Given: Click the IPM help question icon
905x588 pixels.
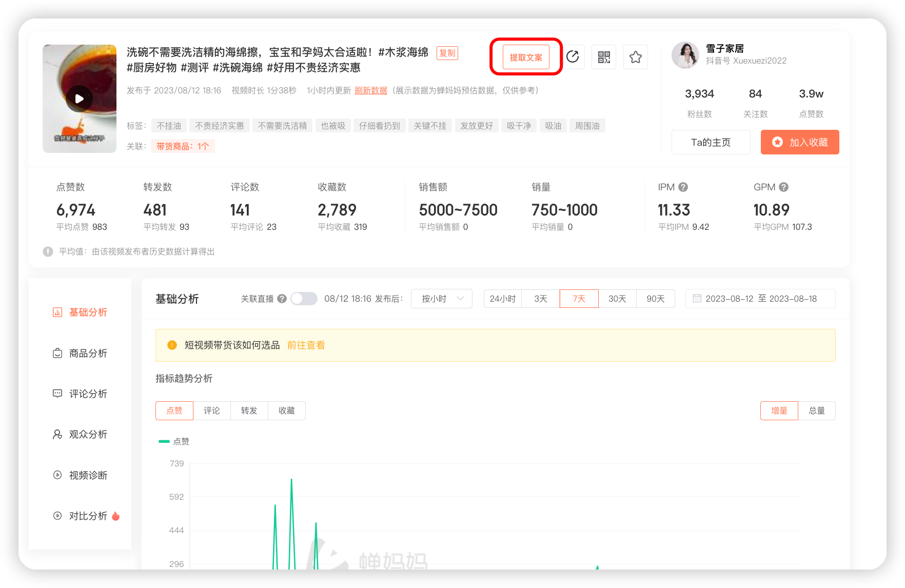Looking at the screenshot, I should [x=683, y=187].
